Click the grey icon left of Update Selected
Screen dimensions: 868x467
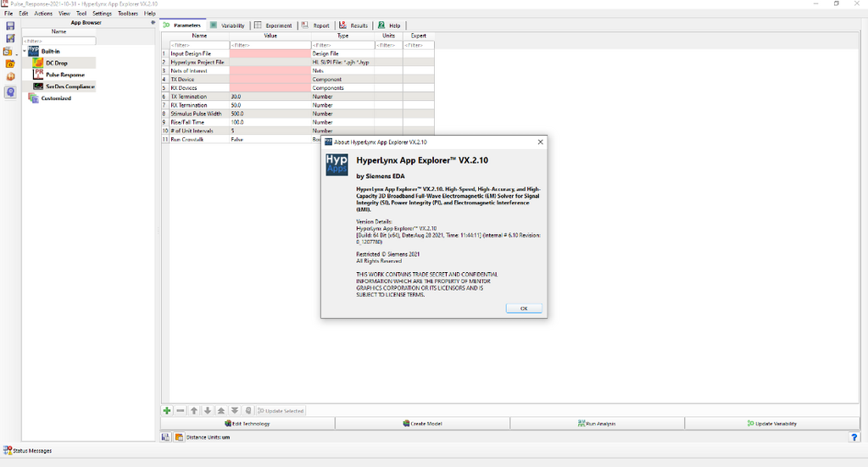[248, 410]
